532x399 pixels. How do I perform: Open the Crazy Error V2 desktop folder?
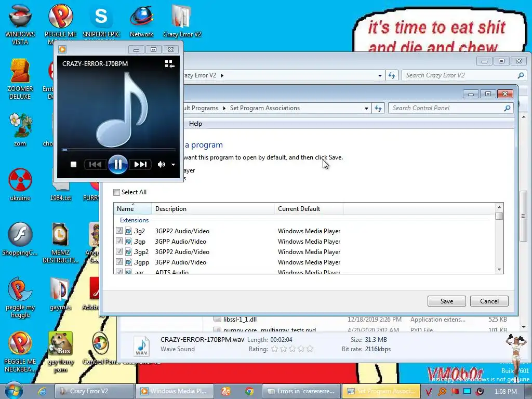pyautogui.click(x=182, y=21)
